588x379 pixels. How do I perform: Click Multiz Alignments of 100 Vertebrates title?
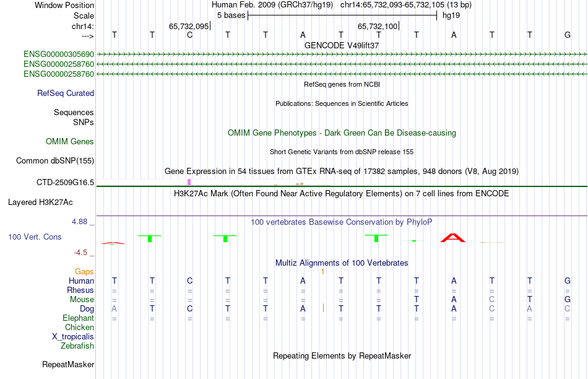tap(342, 263)
